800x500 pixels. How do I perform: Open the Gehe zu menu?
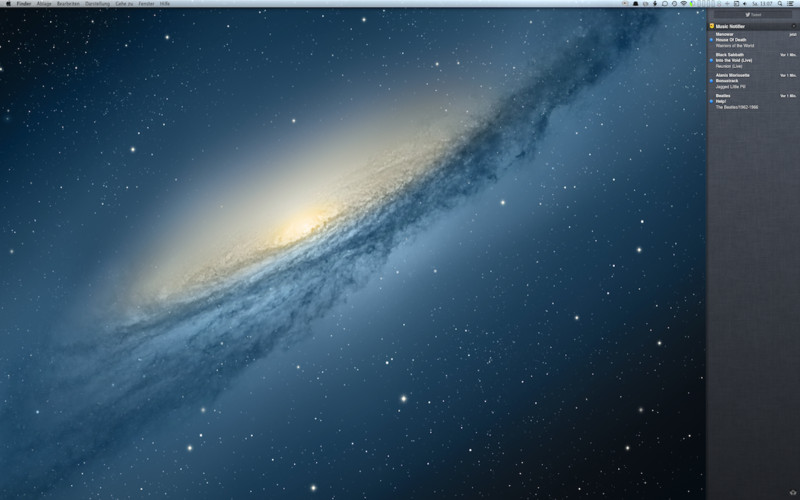pos(124,4)
